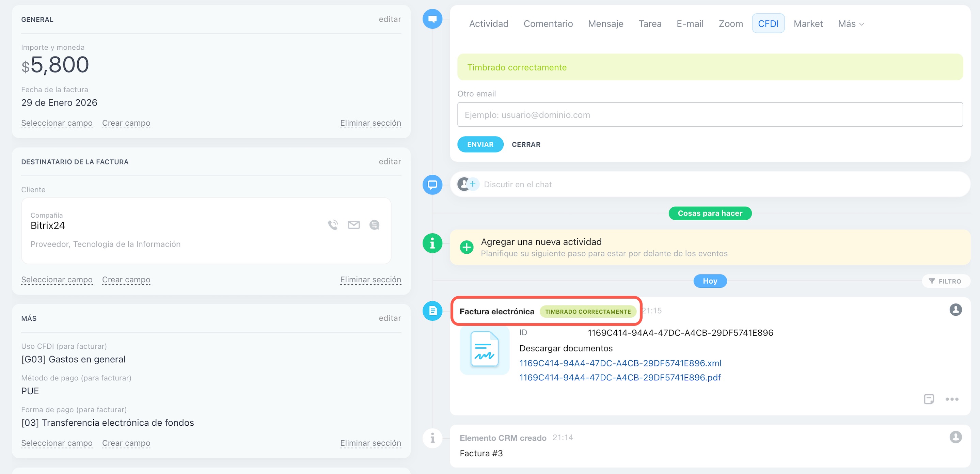Select the CFDI tab
Image resolution: width=980 pixels, height=474 pixels.
[x=768, y=23]
